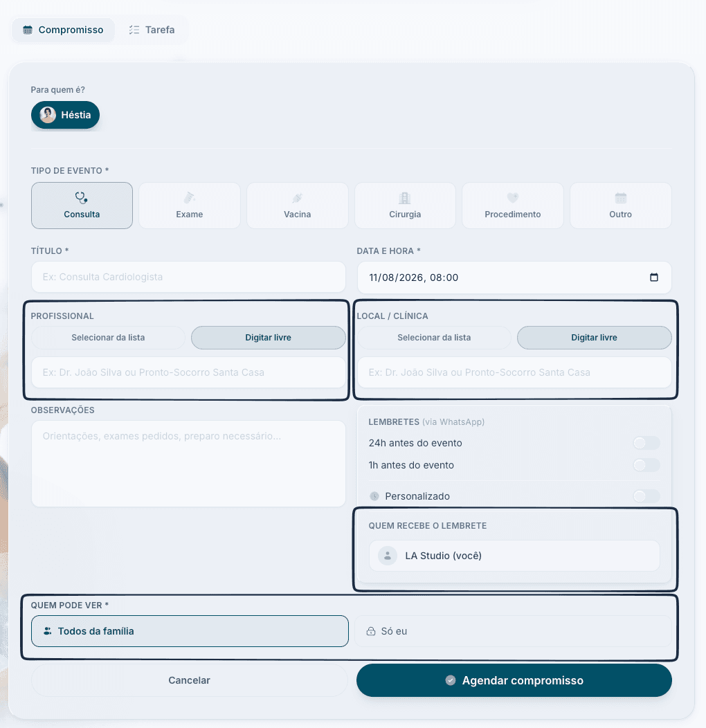Click the Héstia avatar picture
Screen dimensions: 706x728
(48, 115)
